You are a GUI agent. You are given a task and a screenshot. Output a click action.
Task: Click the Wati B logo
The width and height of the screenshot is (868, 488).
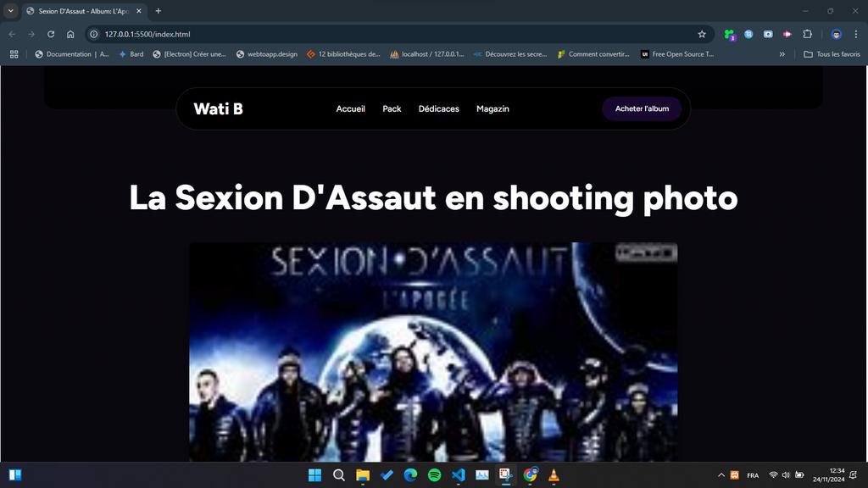click(218, 109)
